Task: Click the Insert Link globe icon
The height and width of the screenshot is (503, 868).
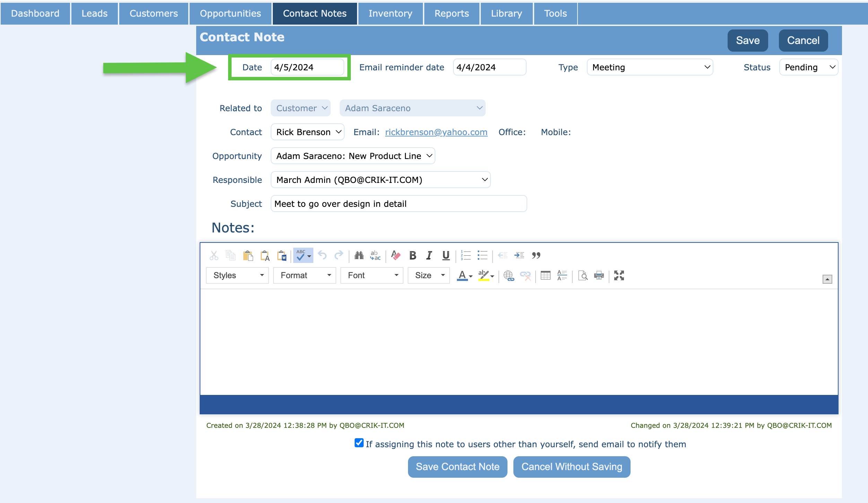Action: point(509,275)
